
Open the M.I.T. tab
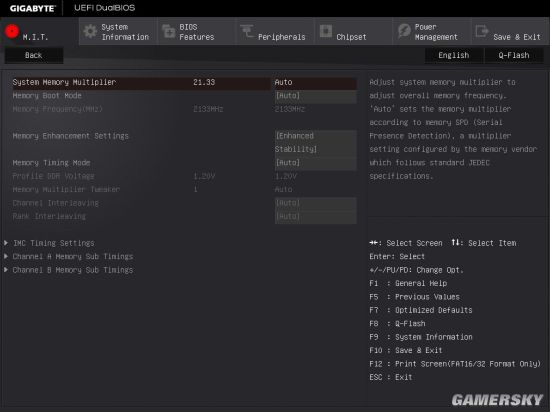coord(39,32)
